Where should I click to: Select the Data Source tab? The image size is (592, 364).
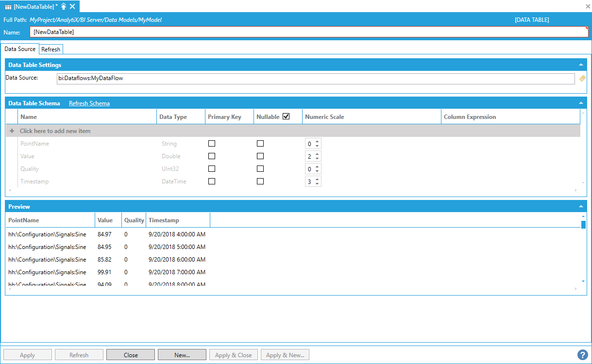point(20,49)
